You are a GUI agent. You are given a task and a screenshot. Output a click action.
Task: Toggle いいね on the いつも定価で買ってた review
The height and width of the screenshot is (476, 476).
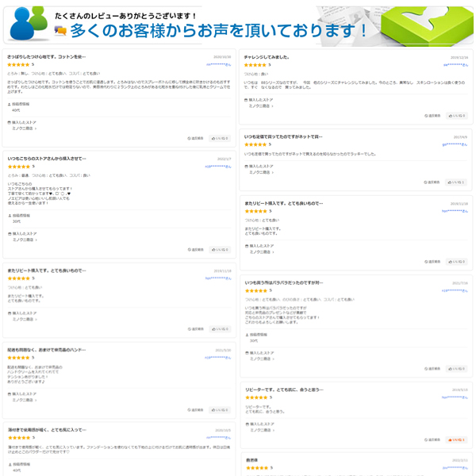(456, 182)
